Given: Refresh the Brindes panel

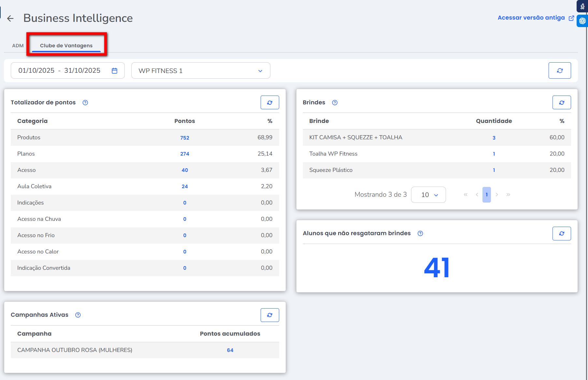Looking at the screenshot, I should [561, 102].
